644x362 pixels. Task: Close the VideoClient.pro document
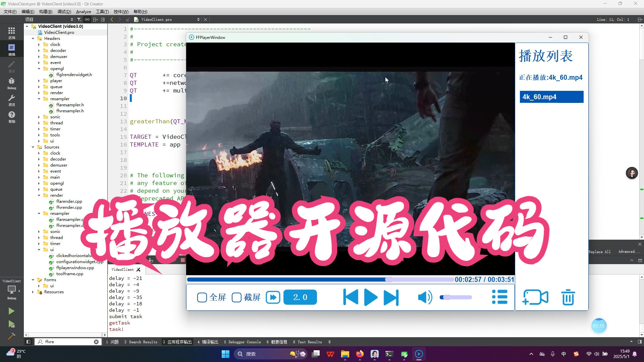[206, 19]
